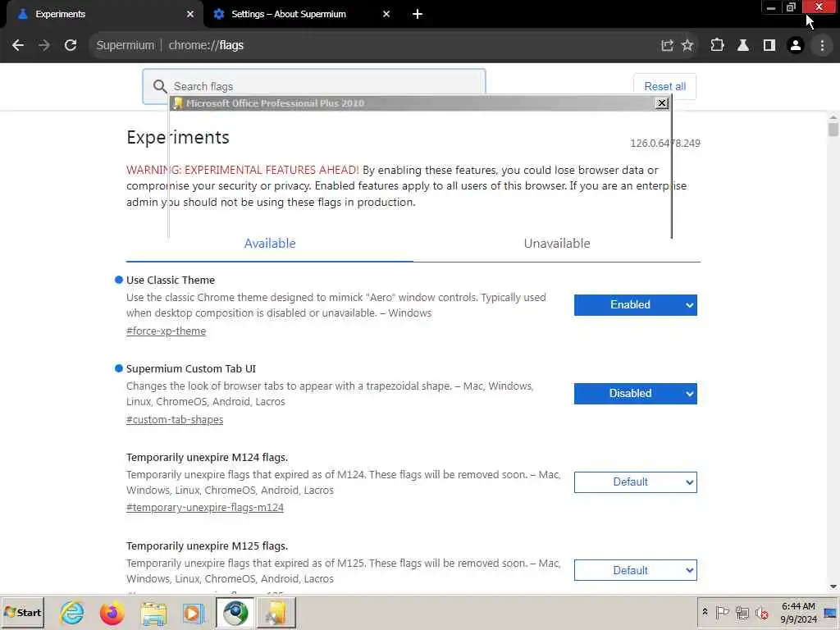Click the Use Classic Theme heading
The image size is (840, 630).
tap(171, 281)
